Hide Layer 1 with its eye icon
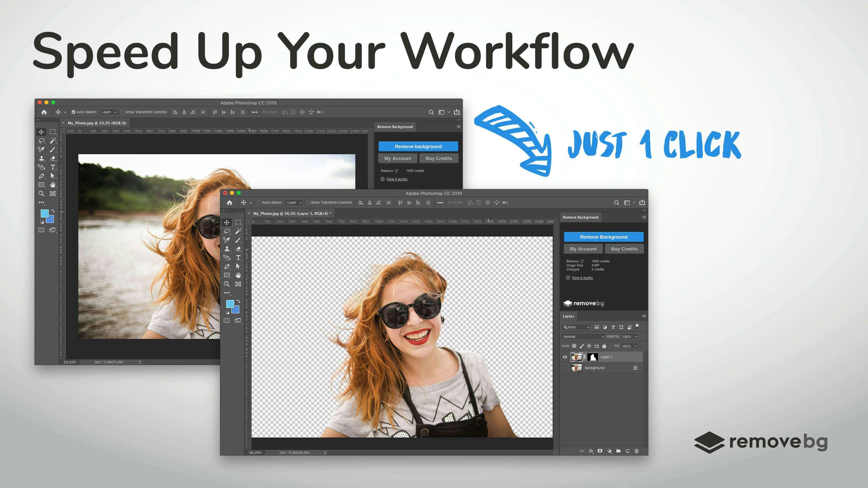Image resolution: width=868 pixels, height=488 pixels. pyautogui.click(x=565, y=357)
